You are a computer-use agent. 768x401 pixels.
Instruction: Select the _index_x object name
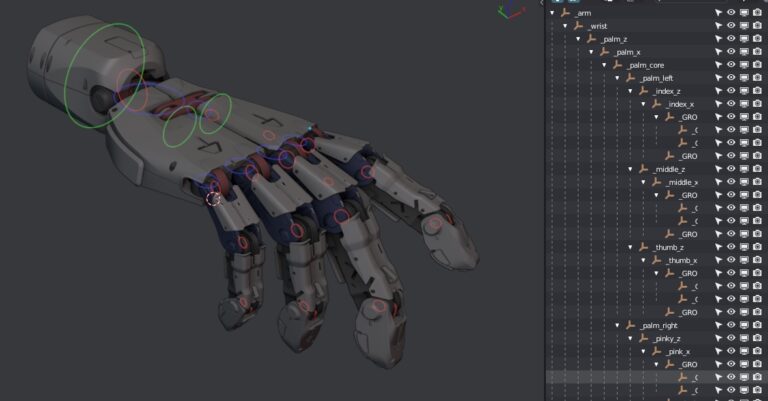(680, 104)
